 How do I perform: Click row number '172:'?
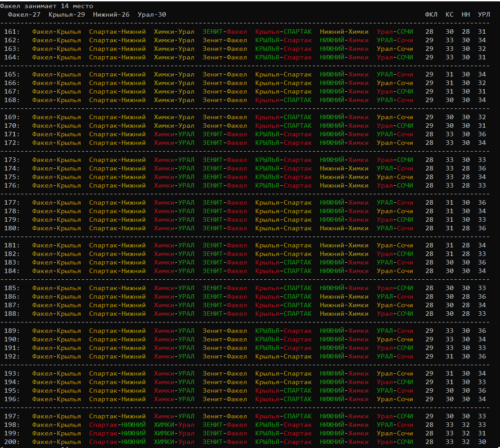[12, 143]
